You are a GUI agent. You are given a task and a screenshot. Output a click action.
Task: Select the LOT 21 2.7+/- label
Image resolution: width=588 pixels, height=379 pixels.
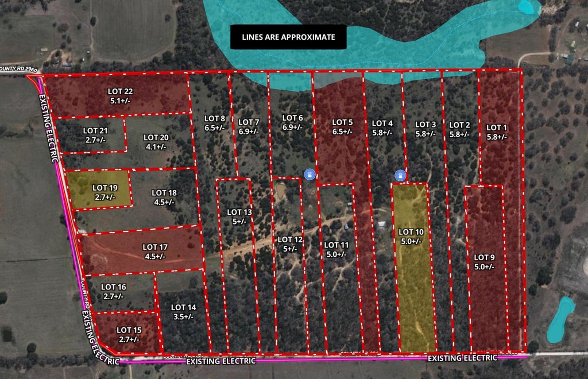click(95, 136)
